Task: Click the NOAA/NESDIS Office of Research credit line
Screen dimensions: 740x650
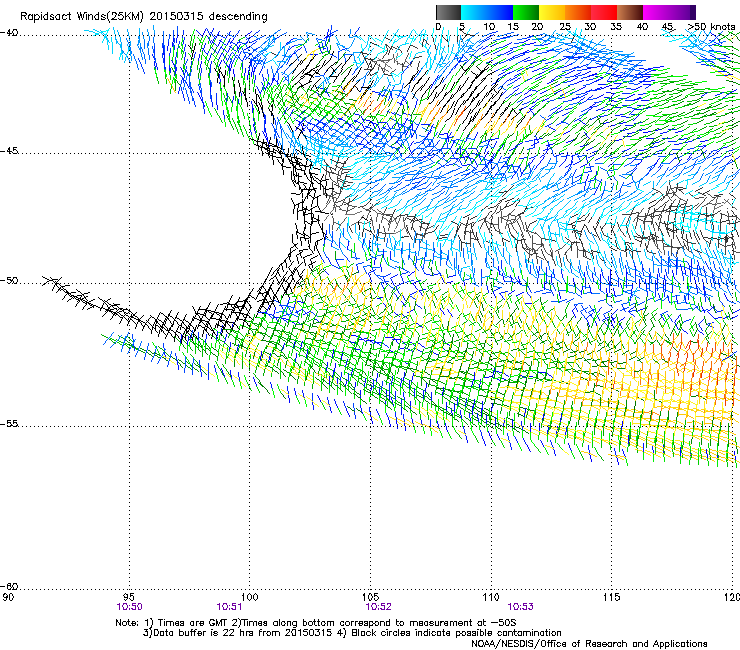Action: point(589,644)
